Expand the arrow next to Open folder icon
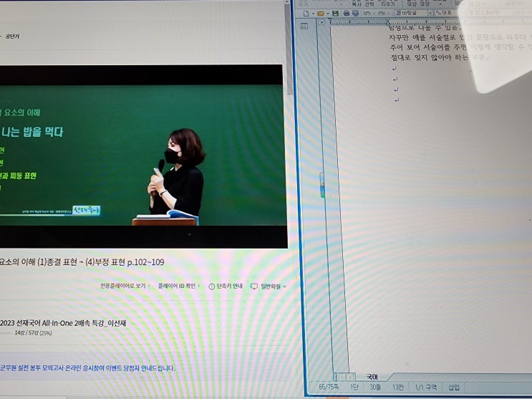This screenshot has width=532, height=399. (x=327, y=14)
